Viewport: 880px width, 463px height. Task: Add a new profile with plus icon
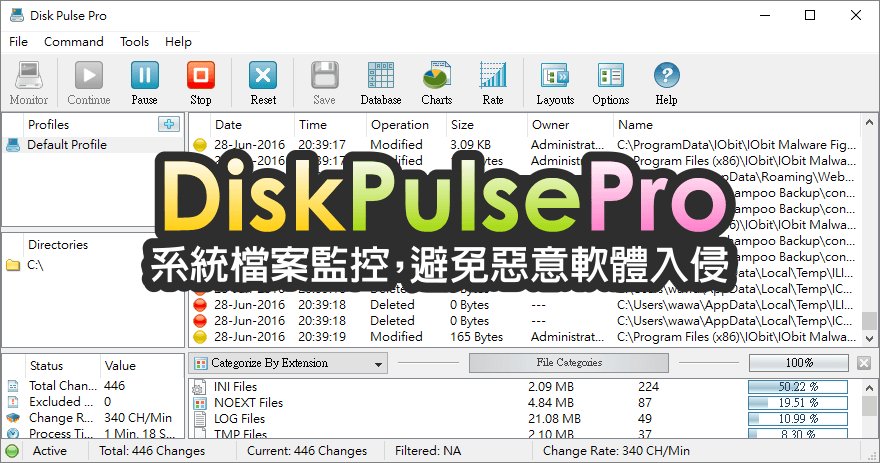click(x=169, y=124)
